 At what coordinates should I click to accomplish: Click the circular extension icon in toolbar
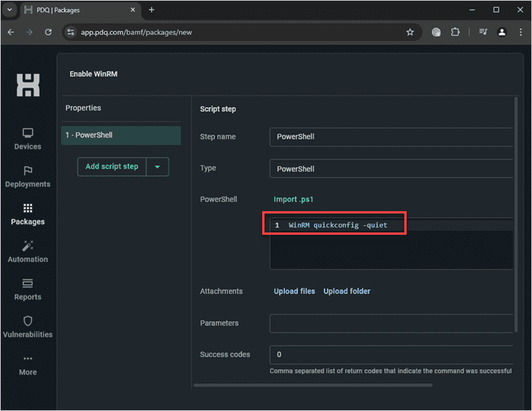pos(436,32)
